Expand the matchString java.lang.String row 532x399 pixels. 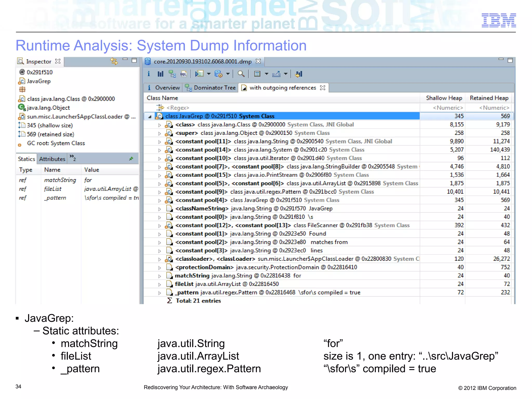pyautogui.click(x=159, y=276)
